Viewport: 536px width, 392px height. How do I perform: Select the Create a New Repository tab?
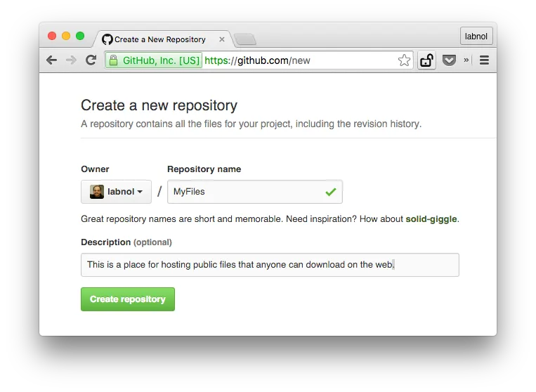click(164, 39)
